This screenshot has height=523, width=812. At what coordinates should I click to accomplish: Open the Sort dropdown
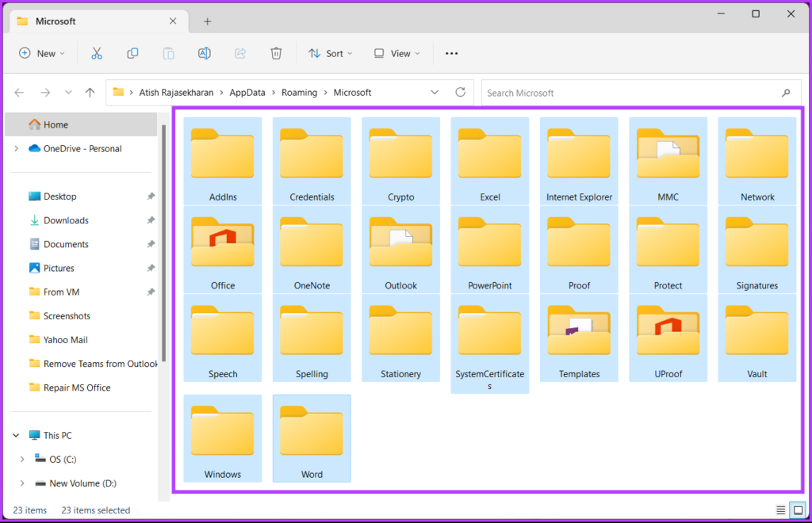330,53
